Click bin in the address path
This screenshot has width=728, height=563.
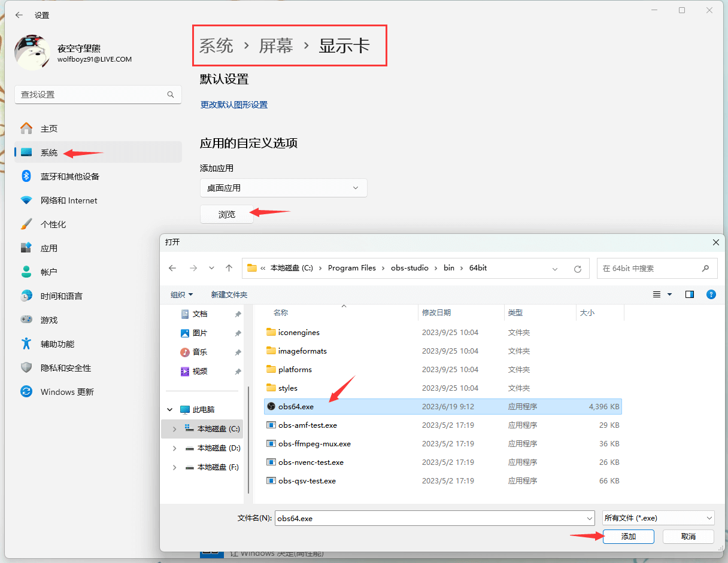[x=449, y=268]
